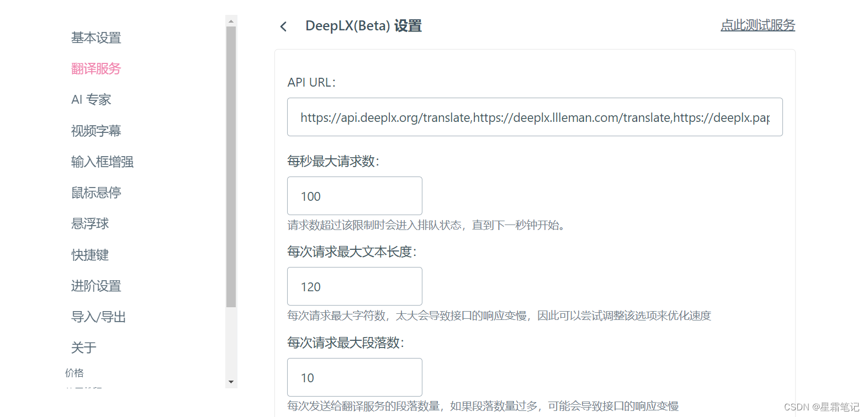The width and height of the screenshot is (868, 417).
Task: Click the sidebar scrollbar thumb
Action: coord(231,167)
